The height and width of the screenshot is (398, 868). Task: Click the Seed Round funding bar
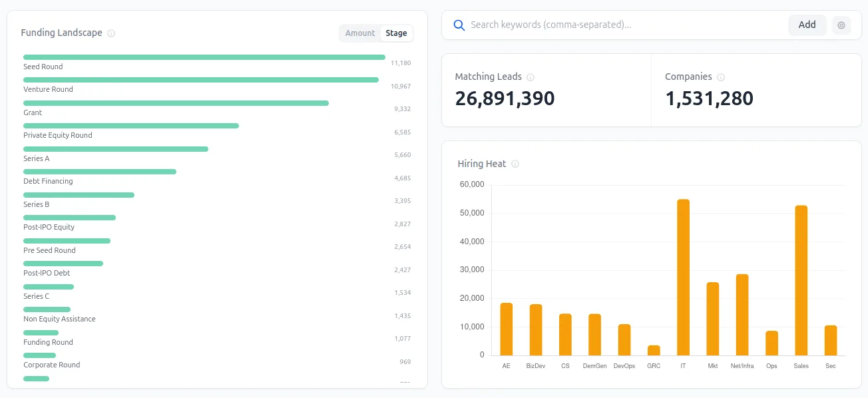point(204,57)
